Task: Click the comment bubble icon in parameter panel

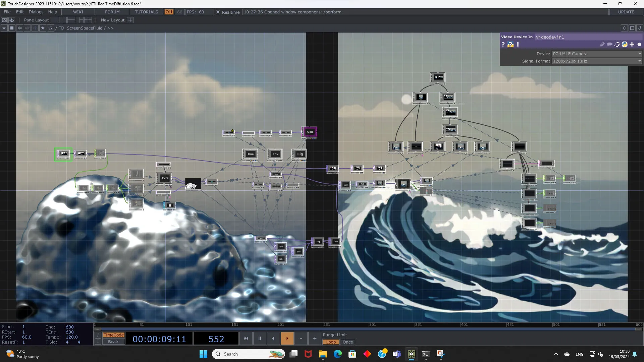Action: pyautogui.click(x=610, y=44)
